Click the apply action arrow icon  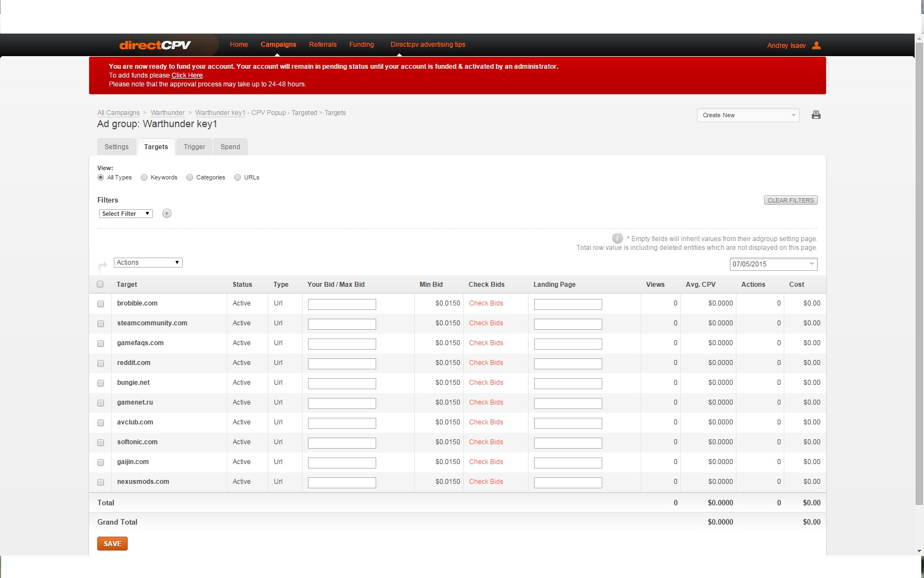click(x=103, y=266)
